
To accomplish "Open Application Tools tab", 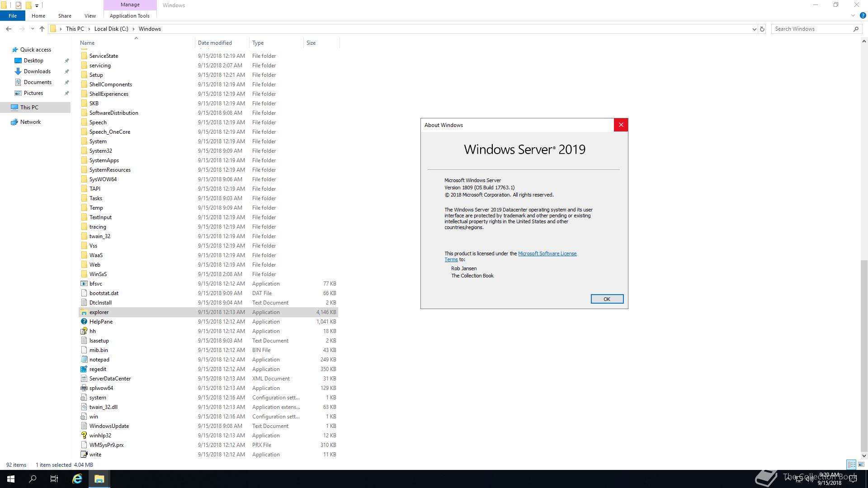I will [130, 16].
